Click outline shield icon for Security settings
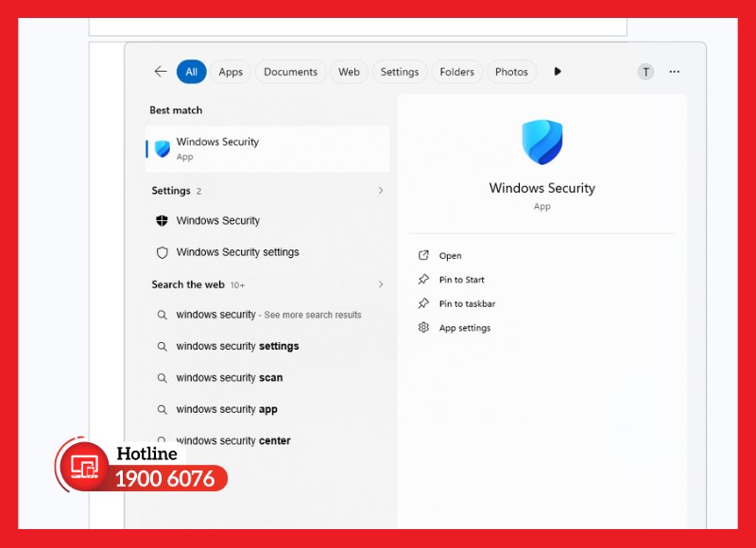 (x=163, y=252)
